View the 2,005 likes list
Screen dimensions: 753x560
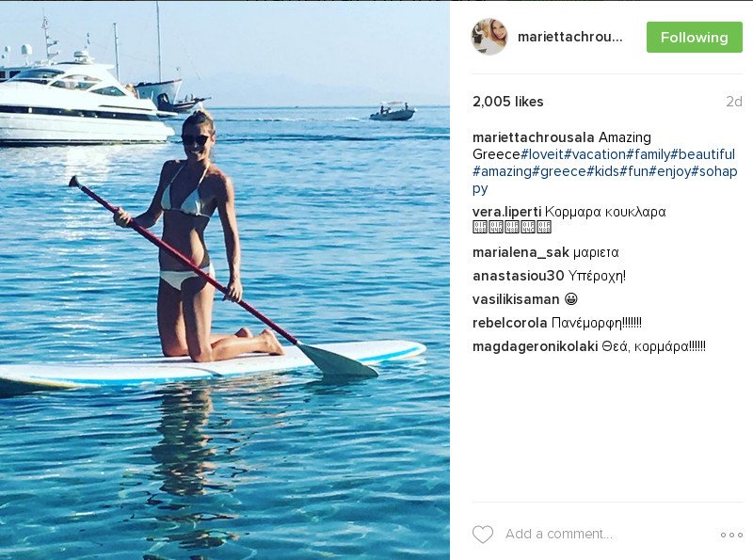(508, 102)
